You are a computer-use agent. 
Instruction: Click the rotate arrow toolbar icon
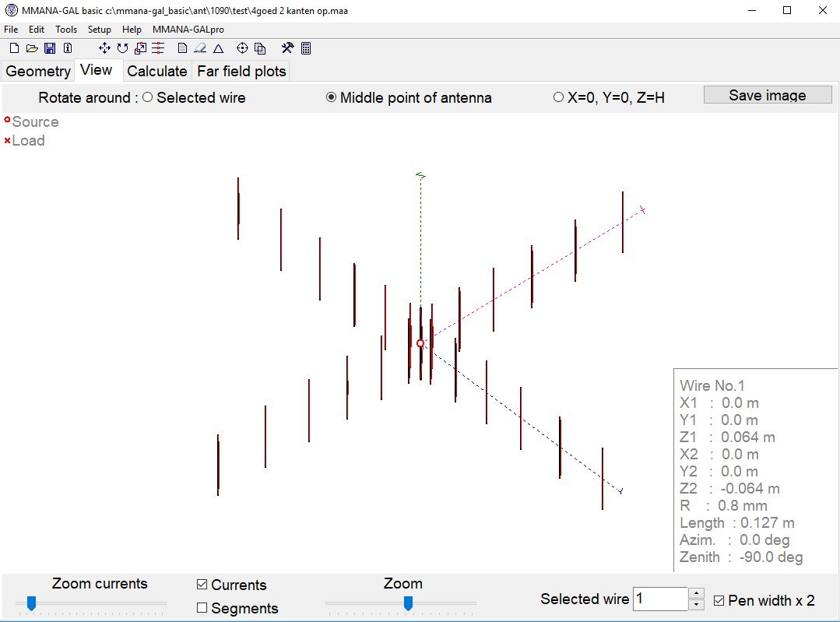(122, 48)
